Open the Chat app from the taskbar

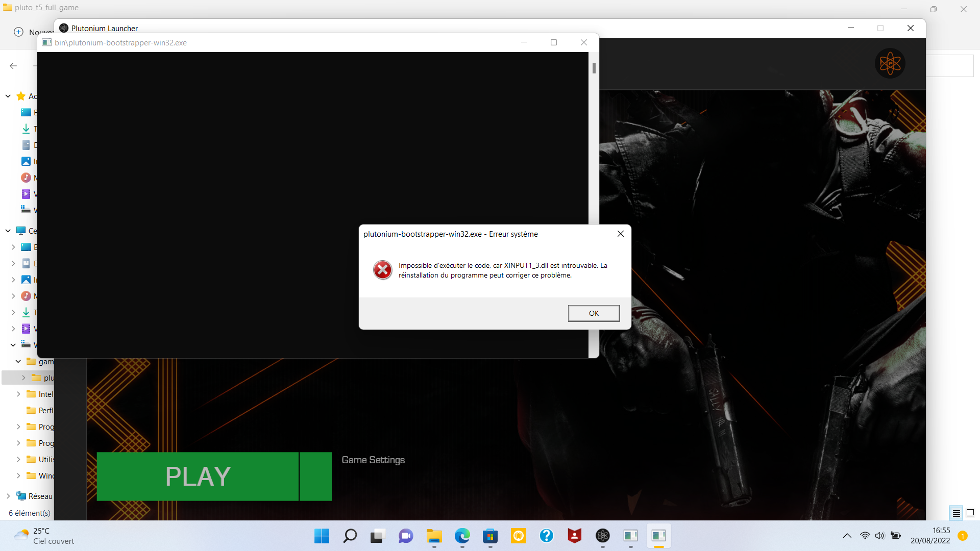406,536
